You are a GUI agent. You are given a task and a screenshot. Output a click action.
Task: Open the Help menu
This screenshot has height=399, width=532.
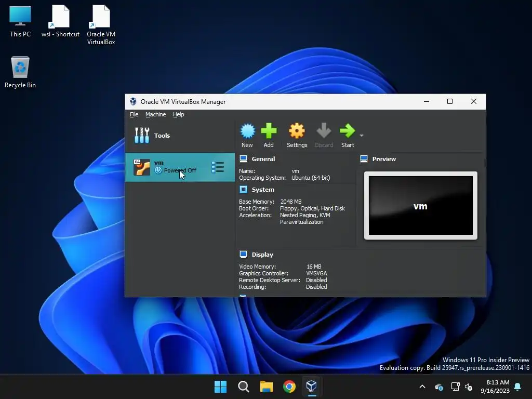pyautogui.click(x=179, y=114)
